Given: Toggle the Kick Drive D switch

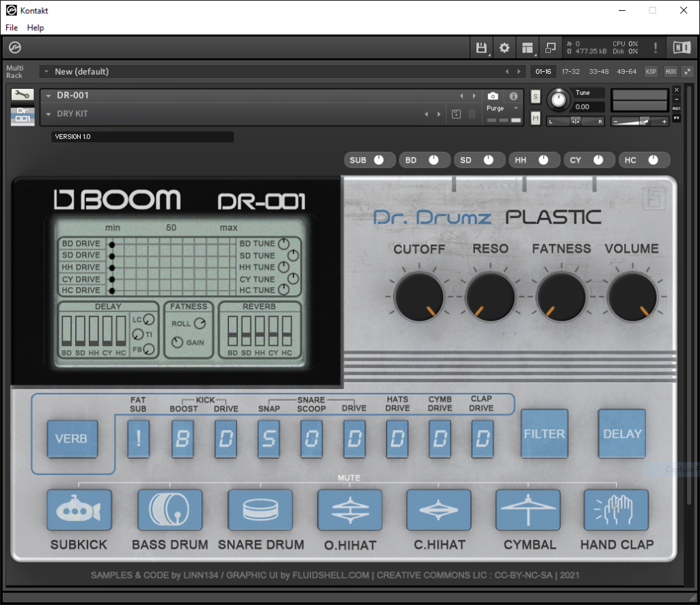Looking at the screenshot, I should click(226, 439).
